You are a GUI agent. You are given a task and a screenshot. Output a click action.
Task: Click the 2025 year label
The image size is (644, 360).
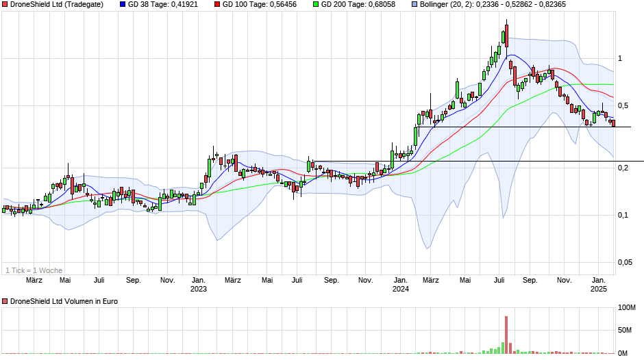point(598,289)
